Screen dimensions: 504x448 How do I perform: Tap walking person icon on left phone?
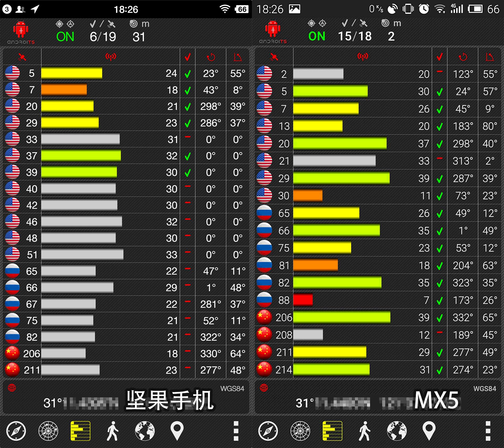[113, 431]
